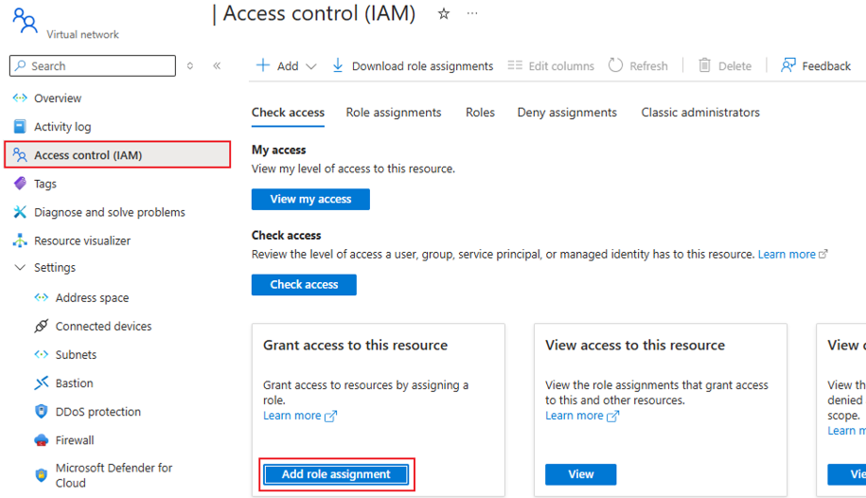The width and height of the screenshot is (866, 498).
Task: Click the Feedback label in toolbar
Action: coord(826,66)
